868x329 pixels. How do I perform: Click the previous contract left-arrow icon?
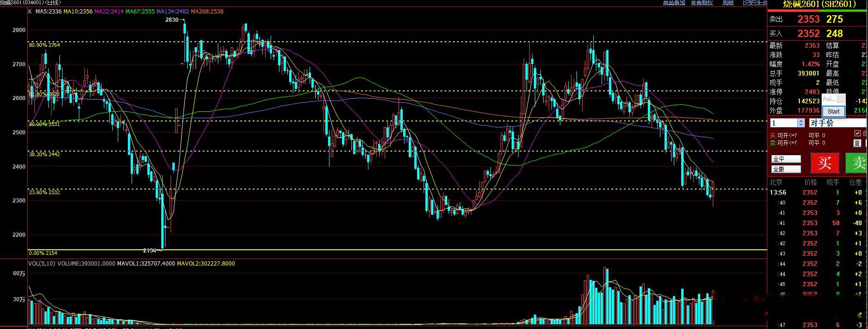tap(747, 2)
